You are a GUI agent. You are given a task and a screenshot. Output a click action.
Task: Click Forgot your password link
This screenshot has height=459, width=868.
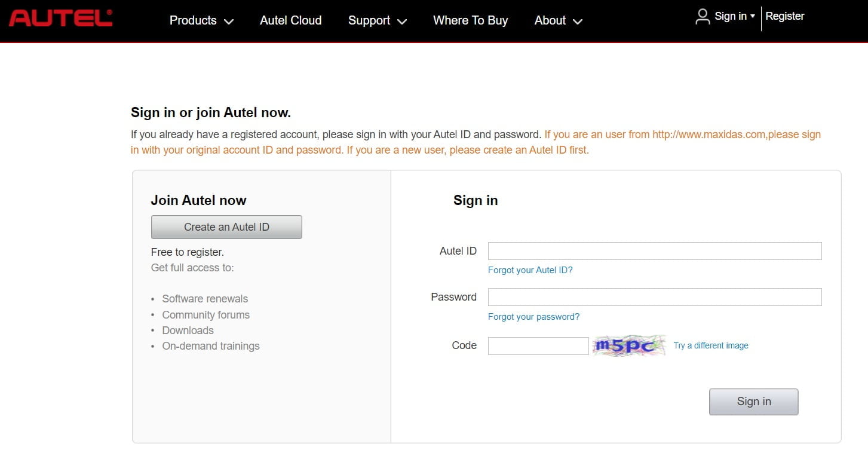[x=534, y=317]
